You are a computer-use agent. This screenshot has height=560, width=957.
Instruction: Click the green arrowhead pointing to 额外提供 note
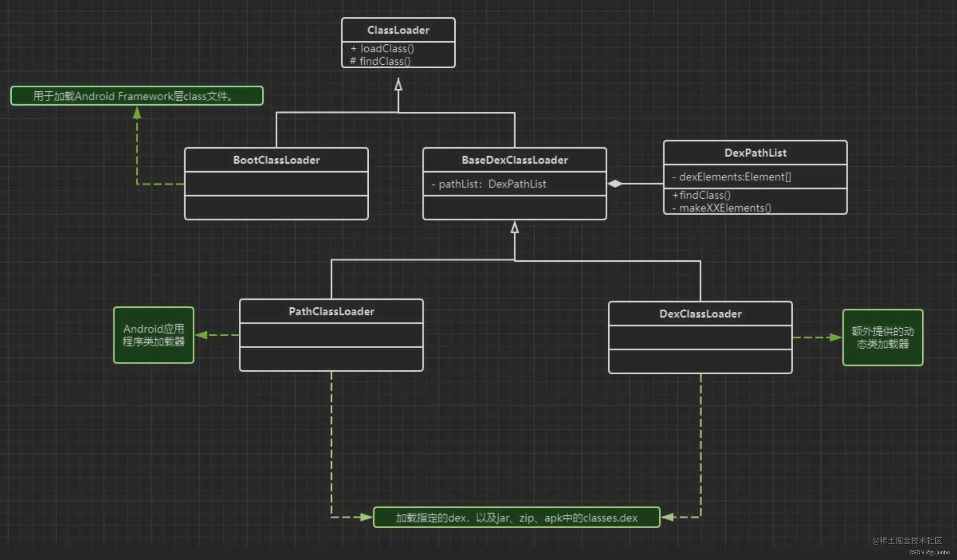(x=835, y=337)
